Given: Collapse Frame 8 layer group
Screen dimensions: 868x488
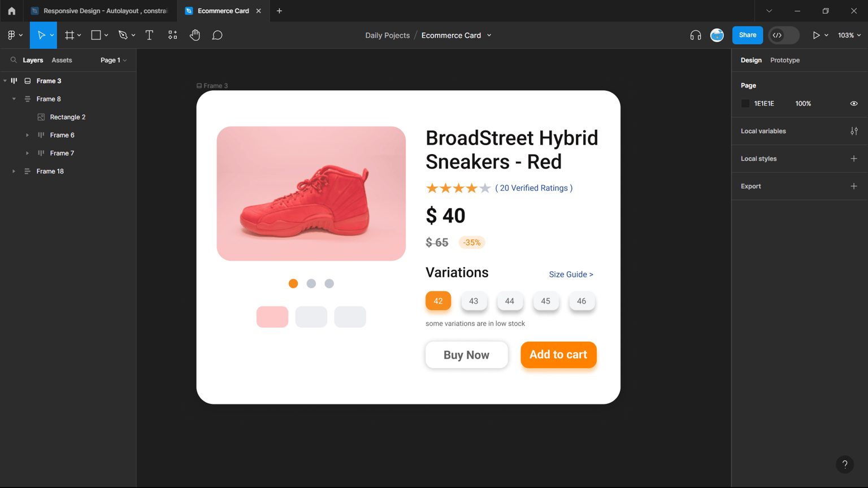Looking at the screenshot, I should point(14,99).
